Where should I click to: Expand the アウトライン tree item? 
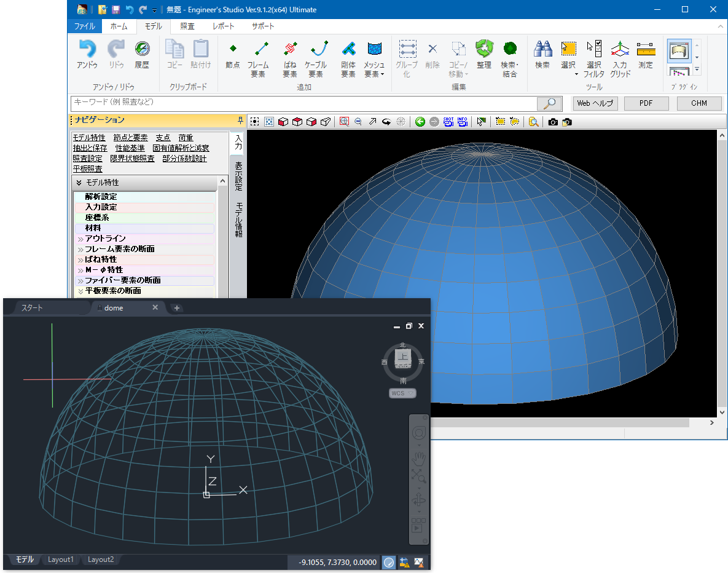coord(80,239)
